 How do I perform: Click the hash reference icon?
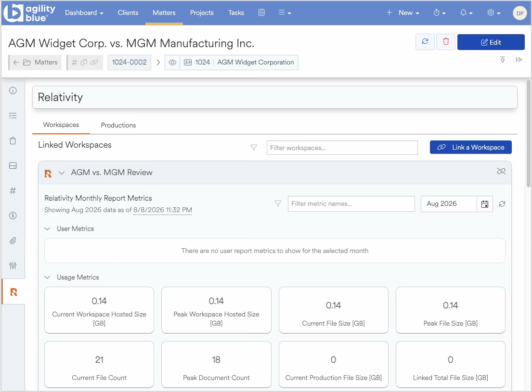pyautogui.click(x=74, y=63)
